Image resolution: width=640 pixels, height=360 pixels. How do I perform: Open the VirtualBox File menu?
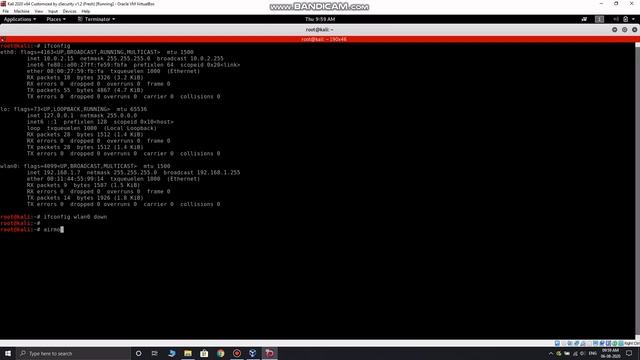[x=6, y=11]
